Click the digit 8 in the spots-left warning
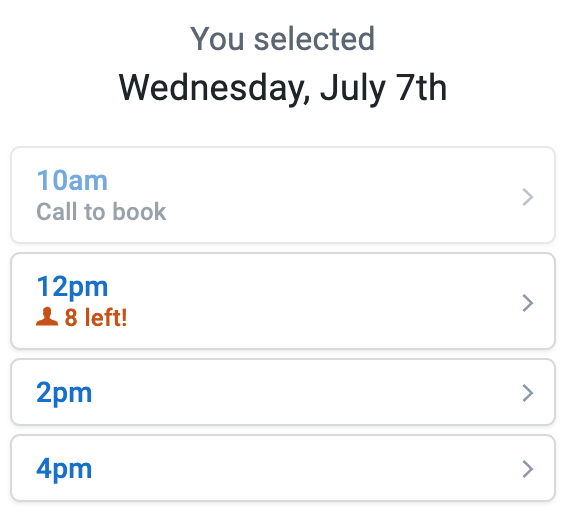Image resolution: width=568 pixels, height=522 pixels. tap(71, 318)
